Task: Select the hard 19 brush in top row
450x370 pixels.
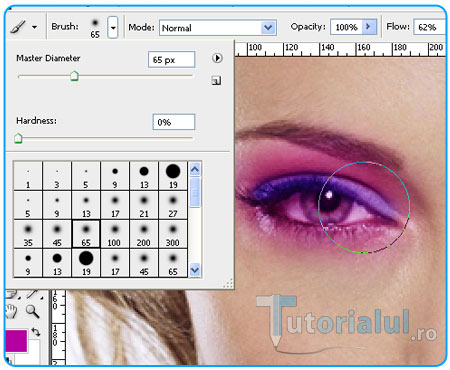Action: (x=173, y=176)
